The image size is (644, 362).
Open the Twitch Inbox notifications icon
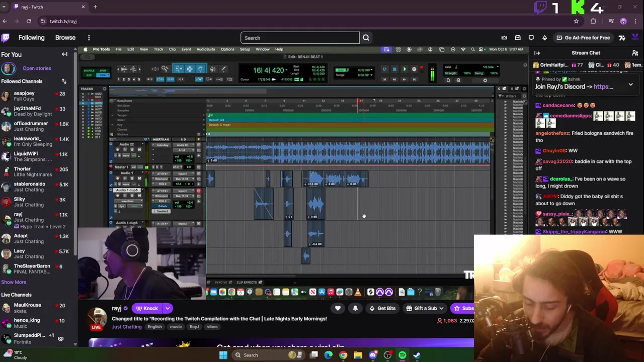[518, 38]
